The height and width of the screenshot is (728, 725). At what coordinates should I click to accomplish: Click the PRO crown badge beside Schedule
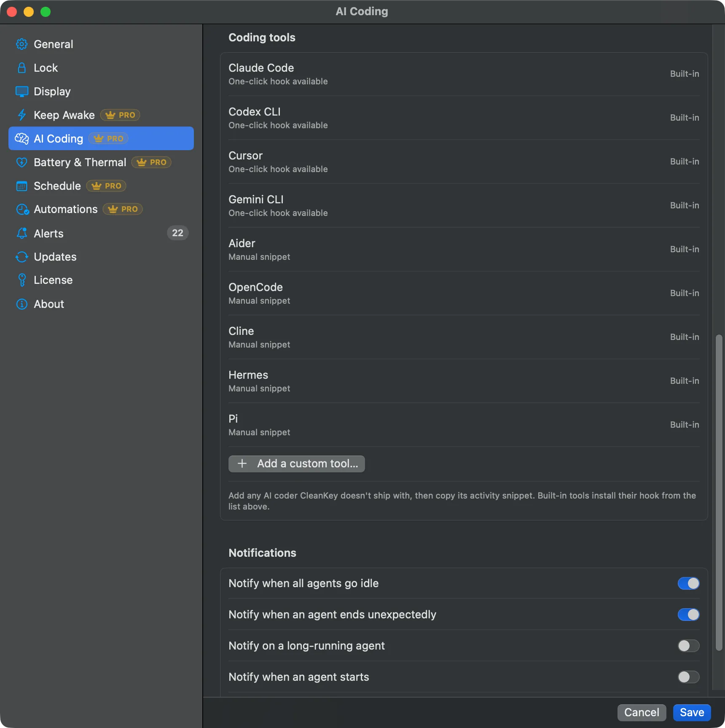coord(106,186)
